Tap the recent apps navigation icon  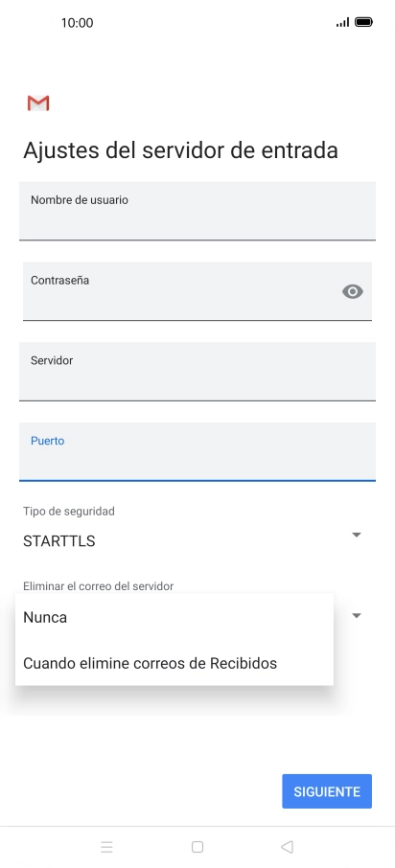tap(107, 846)
